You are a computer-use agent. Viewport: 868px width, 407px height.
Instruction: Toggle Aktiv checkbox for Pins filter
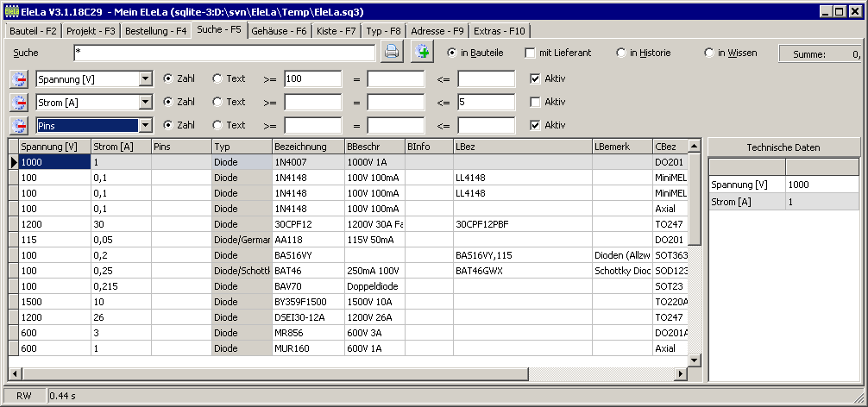coord(535,126)
